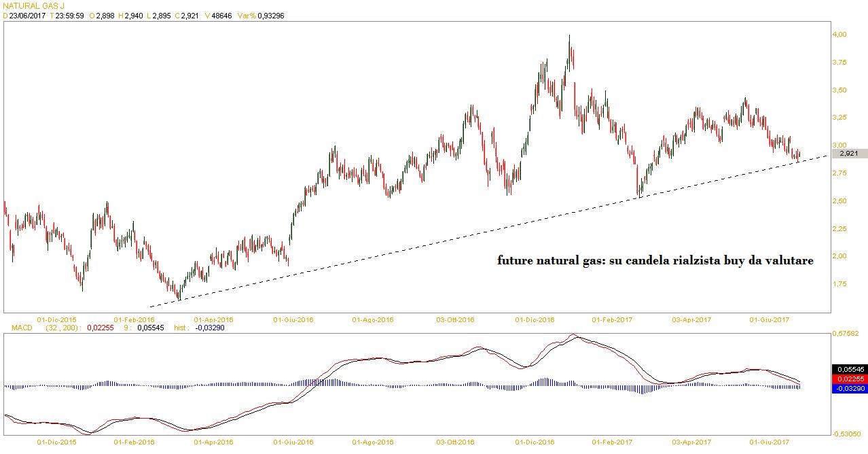This screenshot has width=868, height=454.
Task: Click the 2,50 price level on the scale
Action: [839, 201]
